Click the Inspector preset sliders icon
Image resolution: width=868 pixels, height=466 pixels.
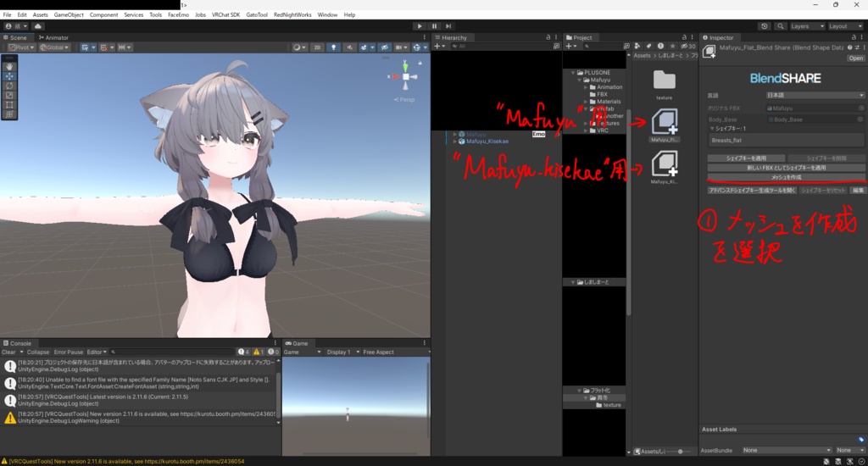tap(856, 47)
